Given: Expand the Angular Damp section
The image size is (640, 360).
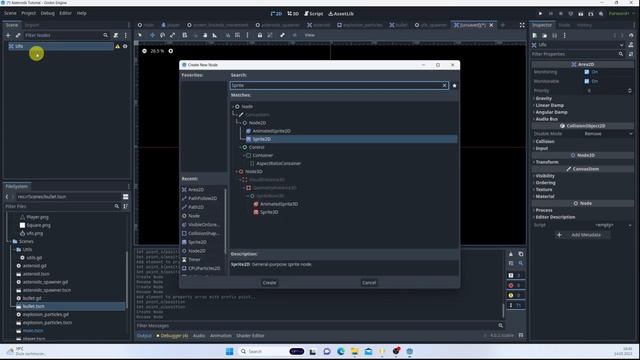Looking at the screenshot, I should pyautogui.click(x=551, y=112).
